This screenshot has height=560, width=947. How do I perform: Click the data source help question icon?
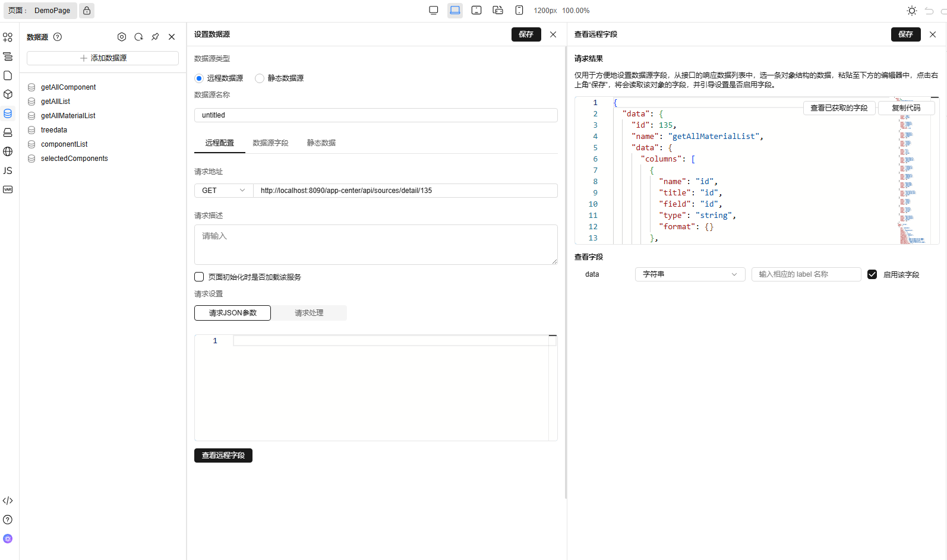[58, 37]
